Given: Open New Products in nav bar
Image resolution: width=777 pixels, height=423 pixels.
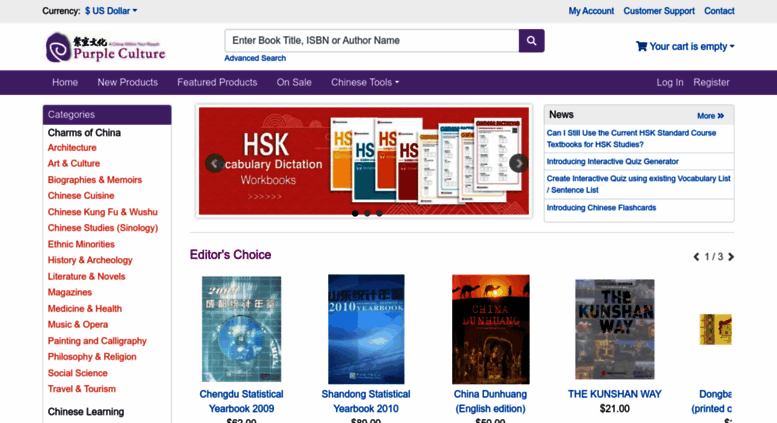Looking at the screenshot, I should click(x=127, y=82).
